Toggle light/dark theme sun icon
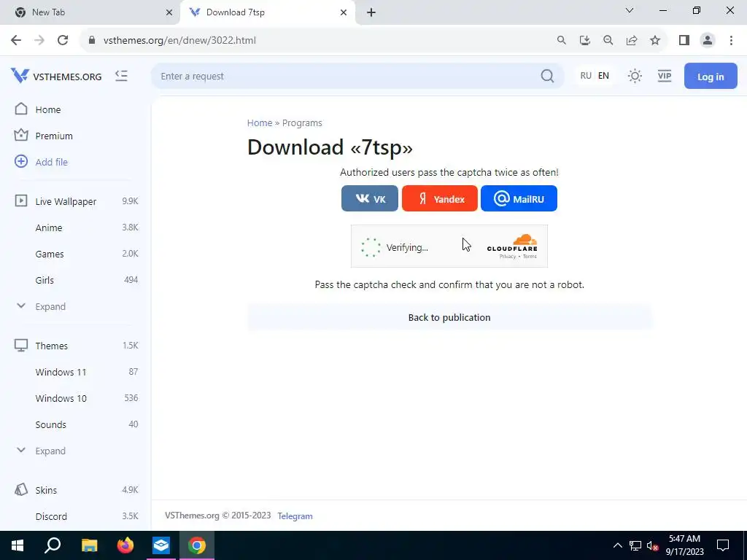Screen dimensions: 747x560 [635, 76]
